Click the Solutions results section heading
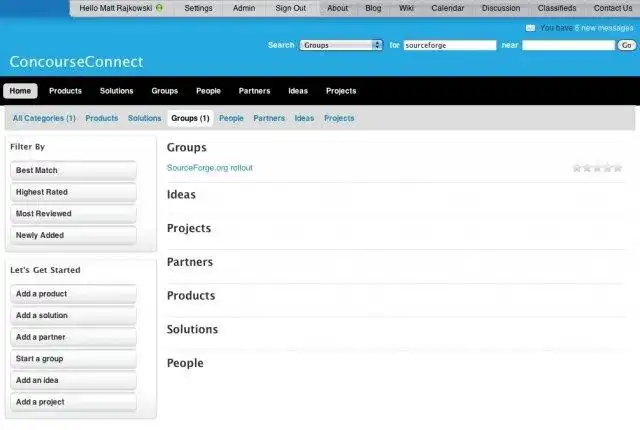640x430 pixels. click(192, 329)
